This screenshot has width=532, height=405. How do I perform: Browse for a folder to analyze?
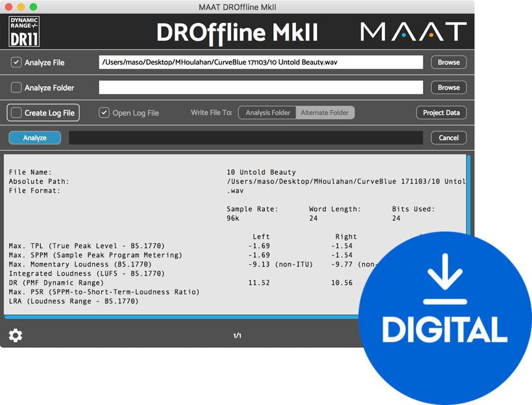449,88
